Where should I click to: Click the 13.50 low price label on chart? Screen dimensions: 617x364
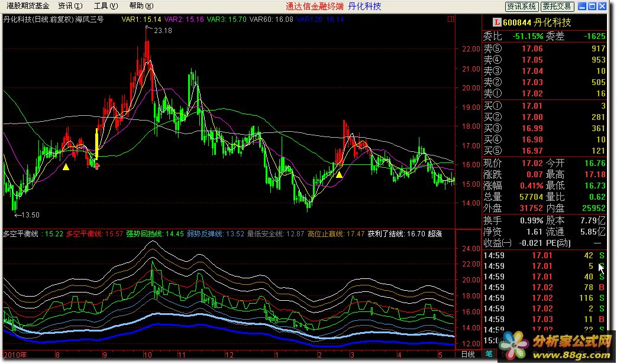point(30,215)
